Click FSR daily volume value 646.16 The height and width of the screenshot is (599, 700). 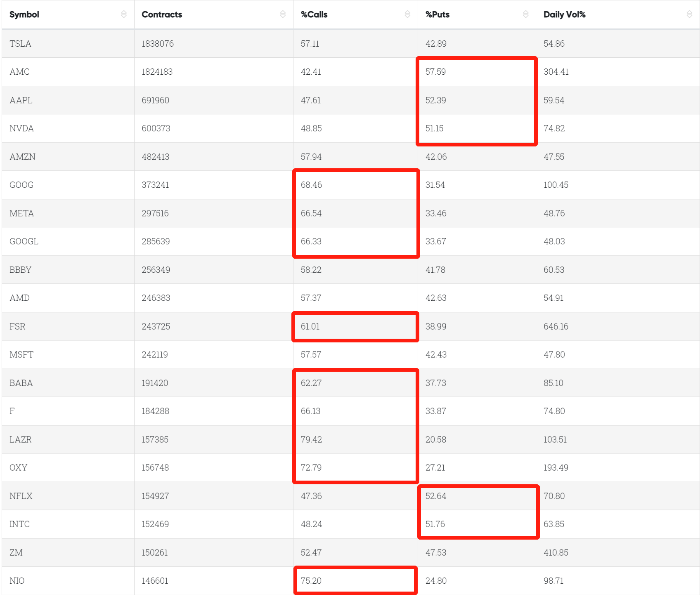click(556, 326)
